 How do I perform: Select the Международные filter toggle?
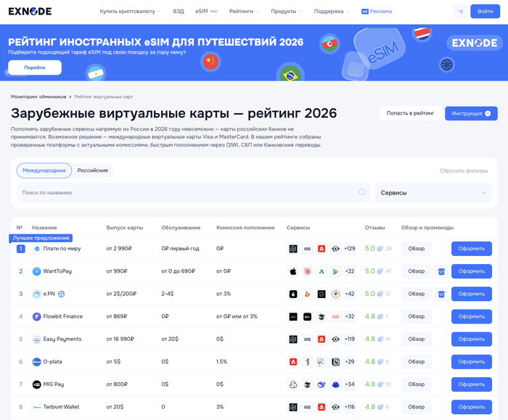(44, 170)
